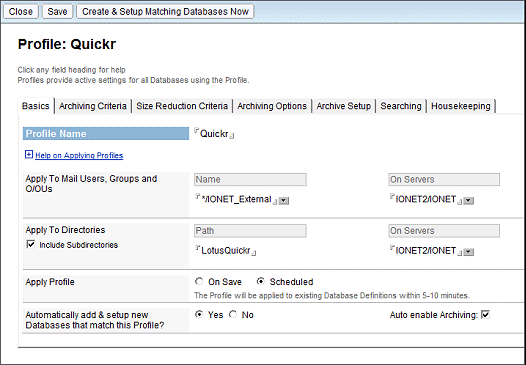Click the LotusQuickr path field
Screen dimensions: 526x365
[226, 251]
